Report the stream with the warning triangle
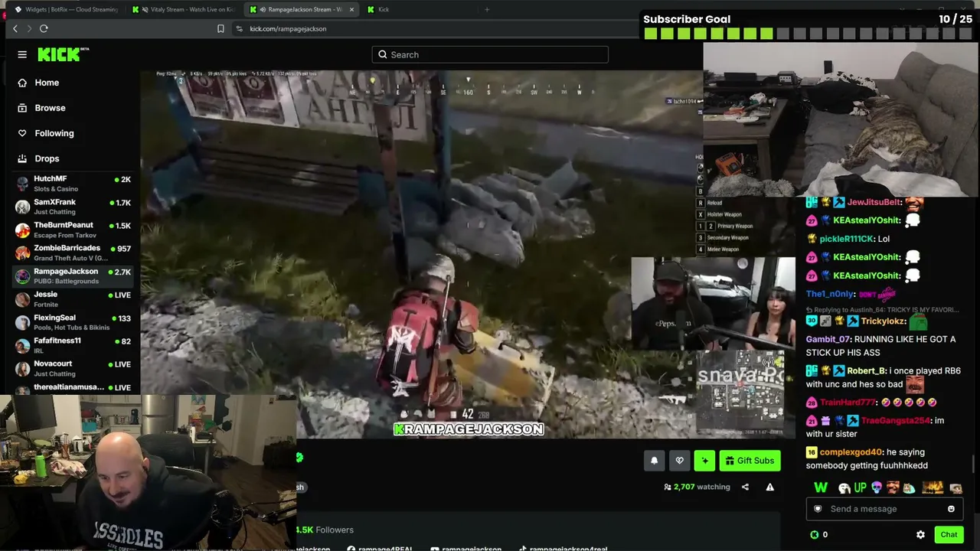 [769, 487]
